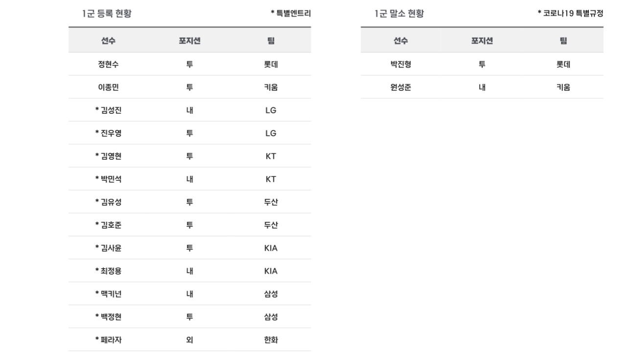Viewport: 628px width, 364px height.
Task: Click player name 김유성
Action: click(x=108, y=202)
